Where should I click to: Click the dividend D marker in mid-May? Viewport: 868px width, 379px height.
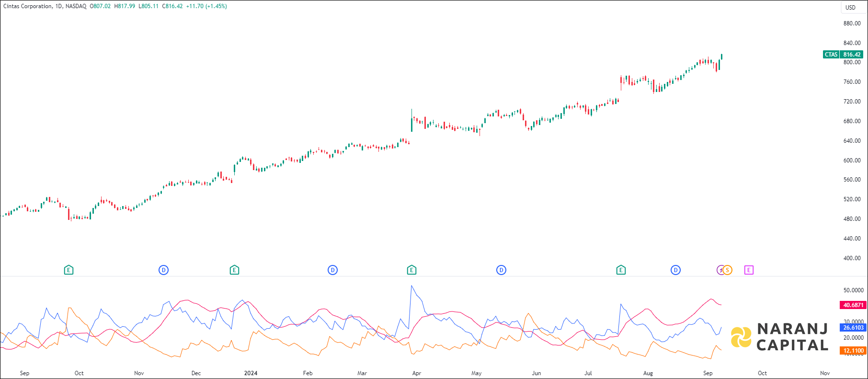(x=501, y=270)
